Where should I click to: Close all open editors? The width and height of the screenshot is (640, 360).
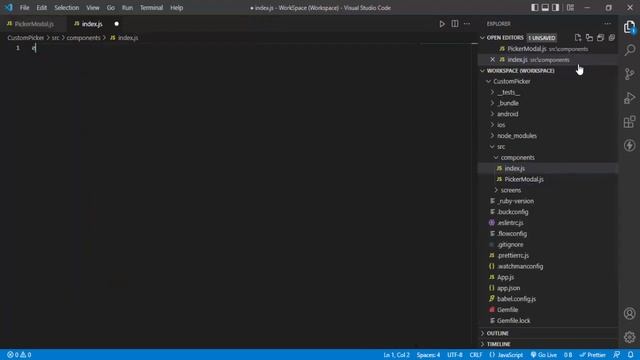click(x=612, y=38)
